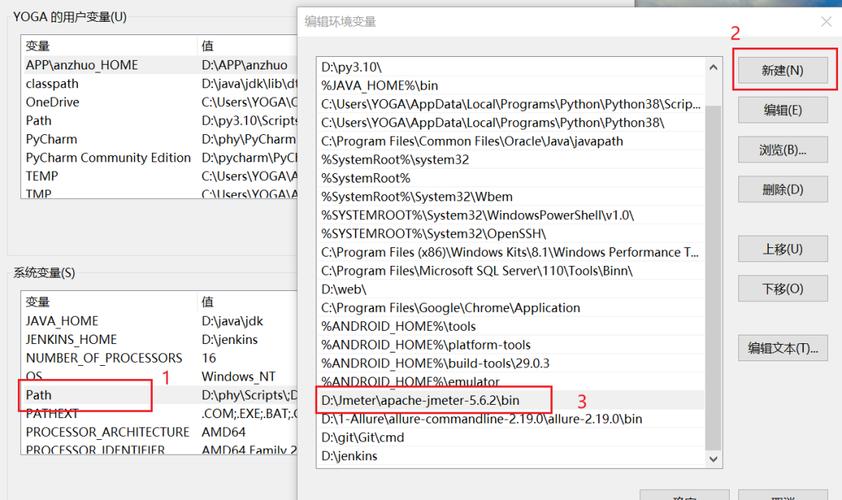Close the 编辑环境变量 dialog
Screen dimensions: 842x500
click(x=826, y=22)
